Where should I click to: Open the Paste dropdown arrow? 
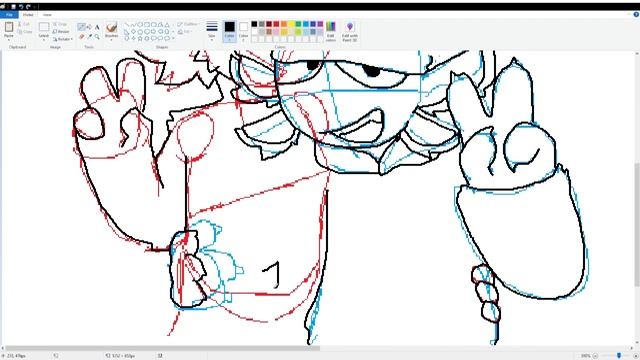tap(9, 39)
